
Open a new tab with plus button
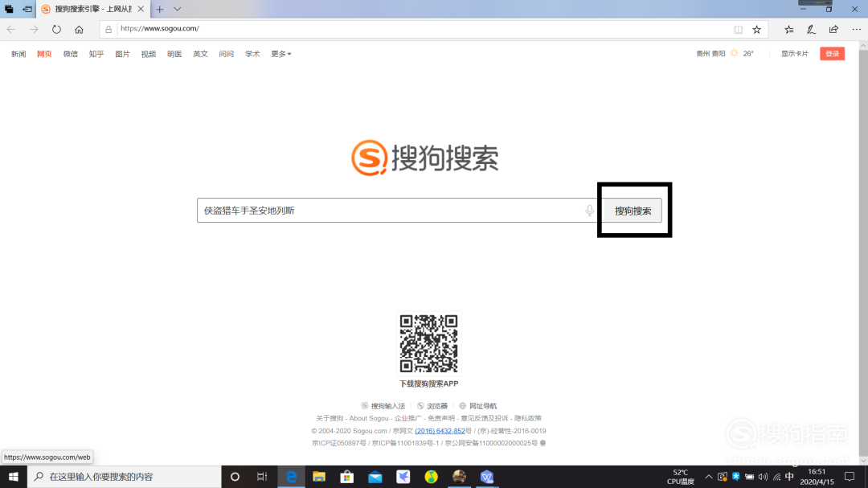pos(159,9)
